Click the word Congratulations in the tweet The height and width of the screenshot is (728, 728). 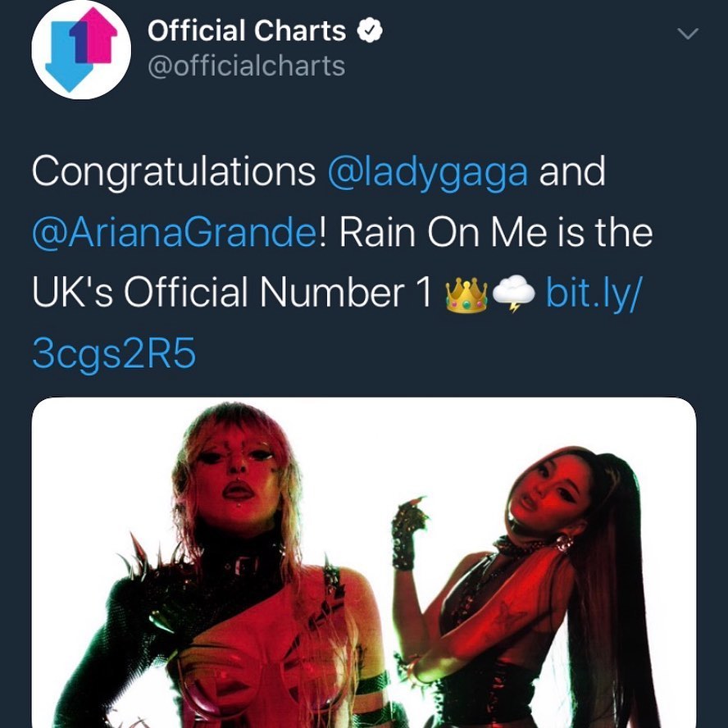pos(173,172)
